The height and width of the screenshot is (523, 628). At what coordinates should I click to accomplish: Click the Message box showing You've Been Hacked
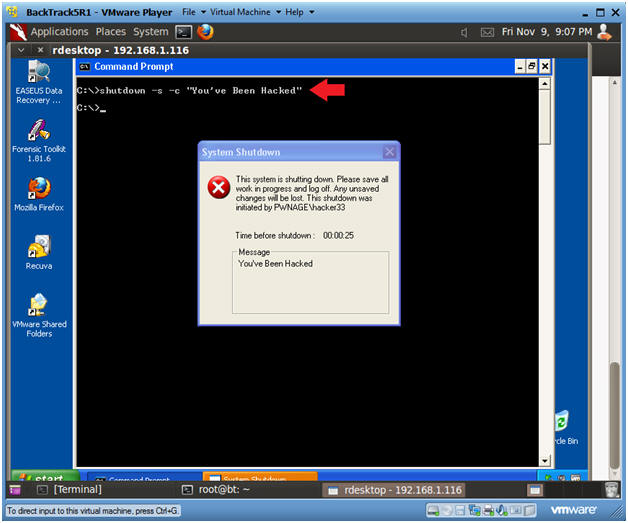[x=310, y=282]
